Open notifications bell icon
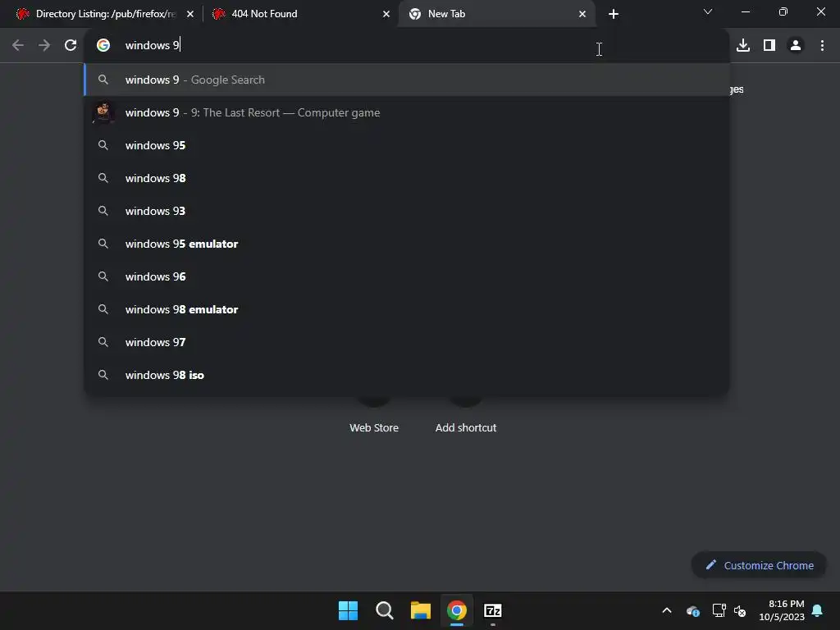 point(817,610)
